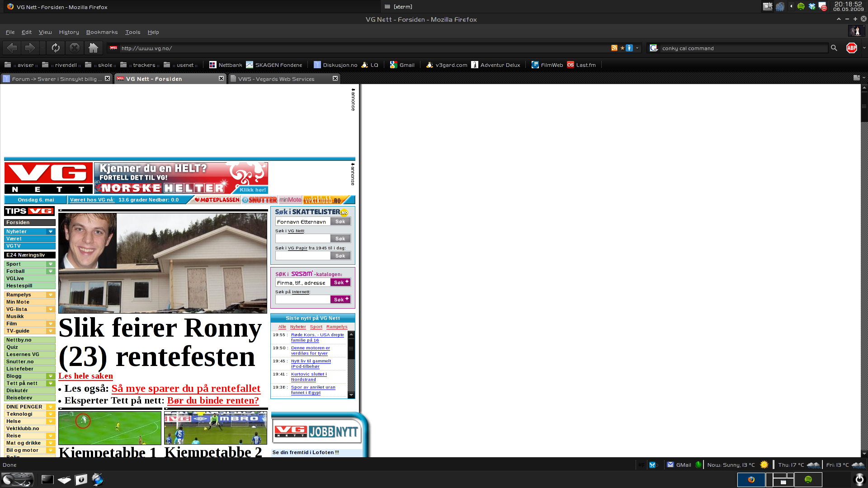Expand the Sport submenu arrow
868x488 pixels.
click(51, 264)
